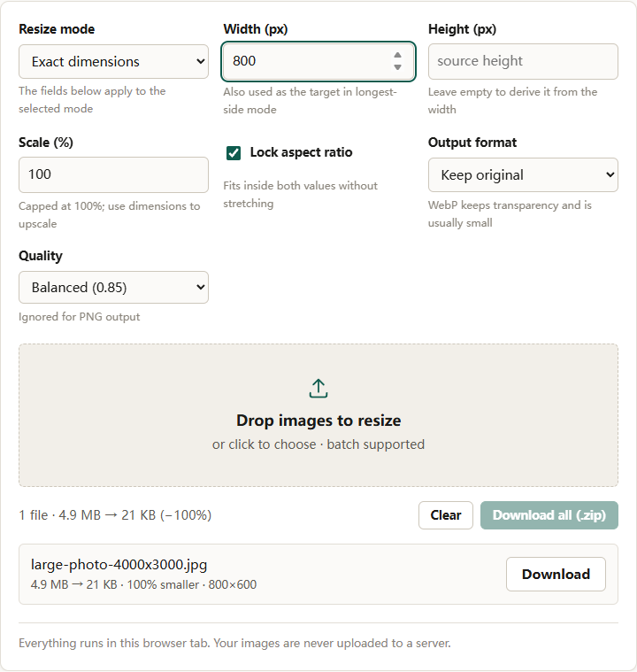The width and height of the screenshot is (637, 672).
Task: Click the '100% smaller · 800×600' detail text
Action: 191,584
